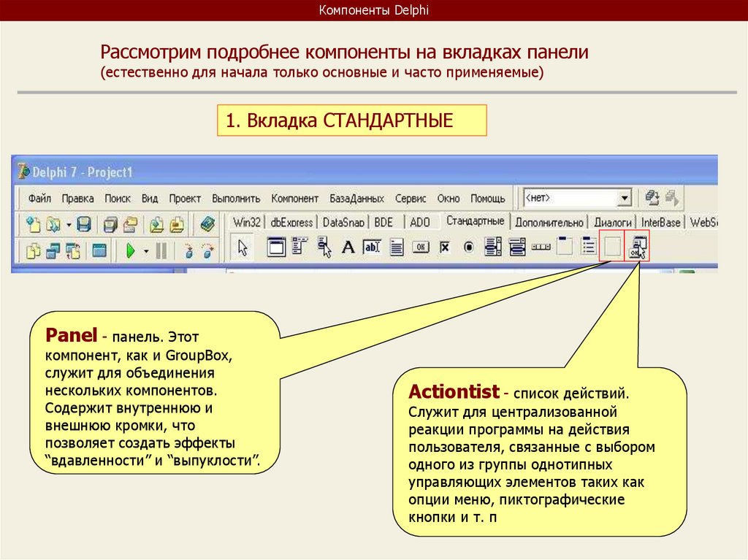Click the Toggle Form/Unit icon
The image size is (748, 560).
pos(73,250)
